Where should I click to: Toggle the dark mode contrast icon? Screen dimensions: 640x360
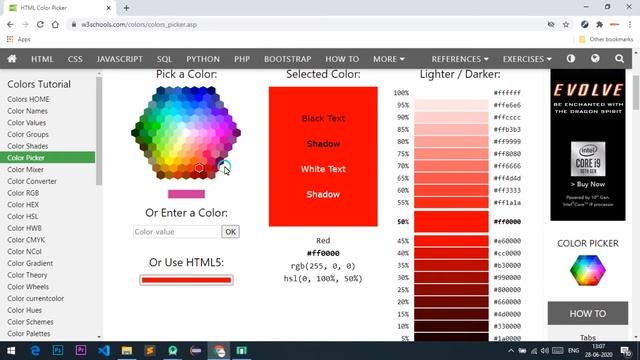[571, 59]
